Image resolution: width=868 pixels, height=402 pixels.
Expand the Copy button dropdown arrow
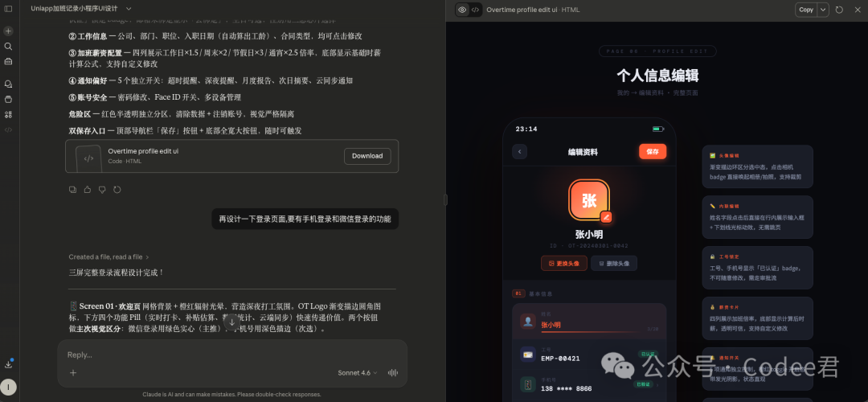[823, 10]
